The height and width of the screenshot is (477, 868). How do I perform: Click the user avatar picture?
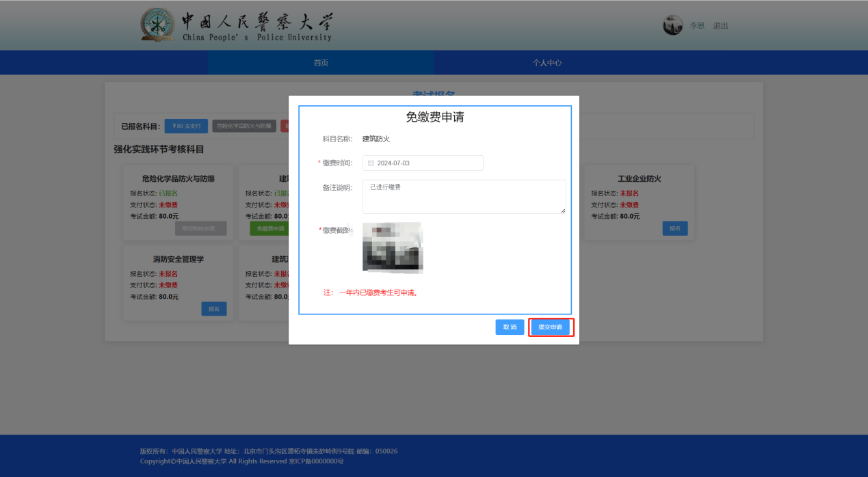point(672,26)
